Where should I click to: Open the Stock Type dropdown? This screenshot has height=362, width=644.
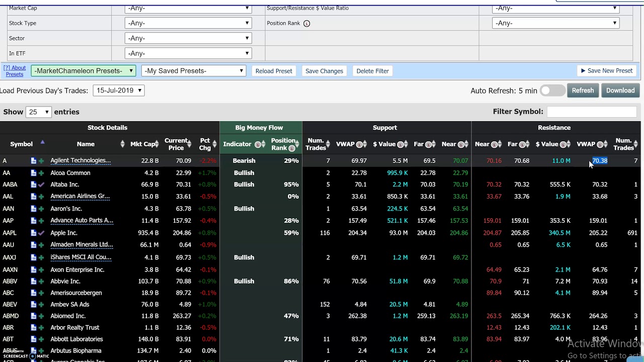[x=188, y=23]
